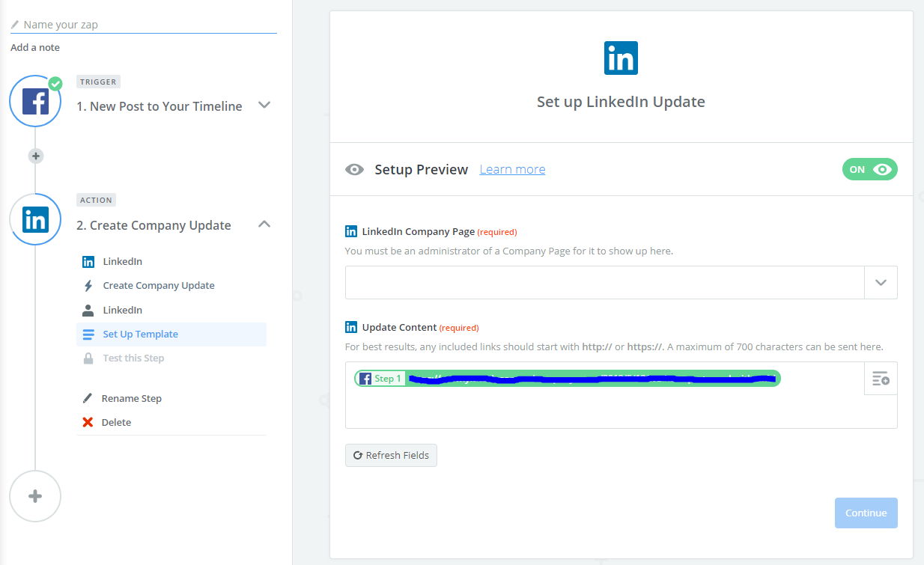Click the LinkedIn icon beside Company Page label
The image size is (924, 565).
(351, 231)
